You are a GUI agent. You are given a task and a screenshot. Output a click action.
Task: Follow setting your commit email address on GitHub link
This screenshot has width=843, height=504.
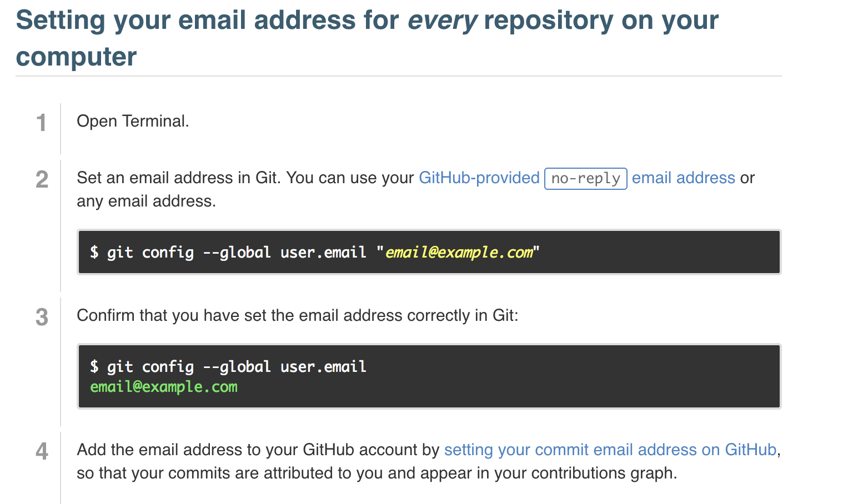[x=610, y=450]
